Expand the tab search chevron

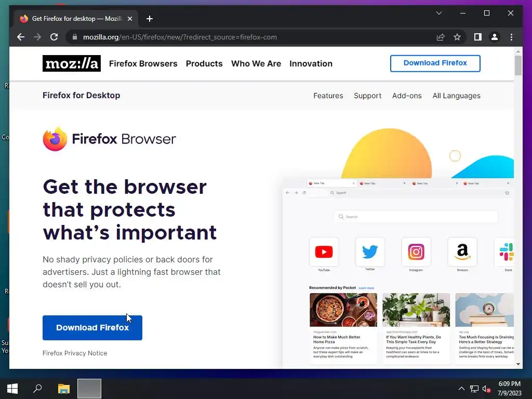pyautogui.click(x=438, y=13)
